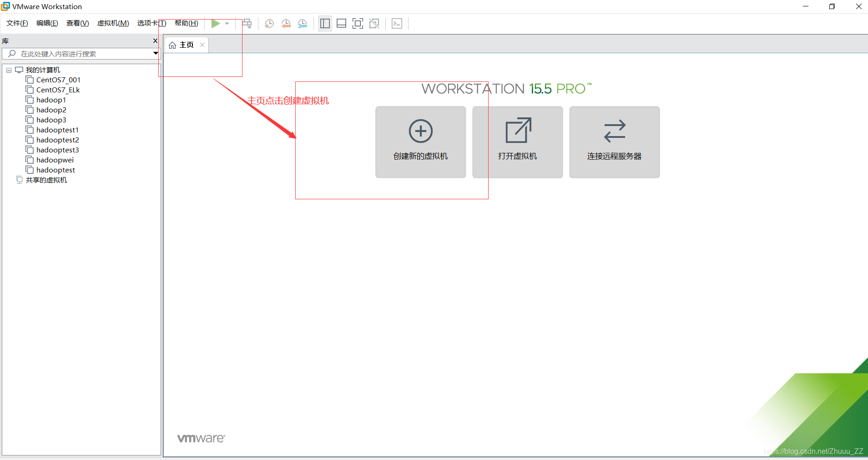Select the hadoop1 virtual machine
This screenshot has height=460, width=868.
(51, 100)
